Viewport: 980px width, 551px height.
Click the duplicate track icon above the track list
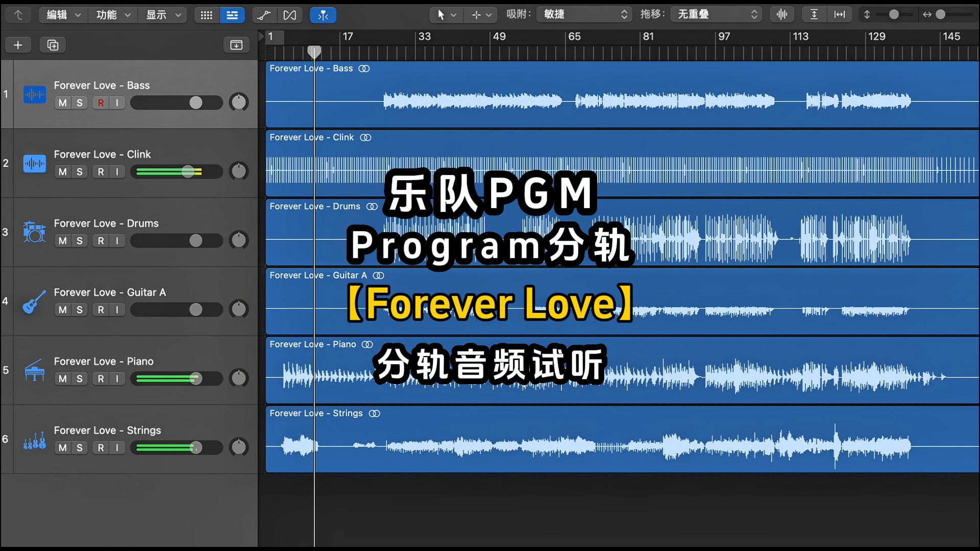point(53,45)
